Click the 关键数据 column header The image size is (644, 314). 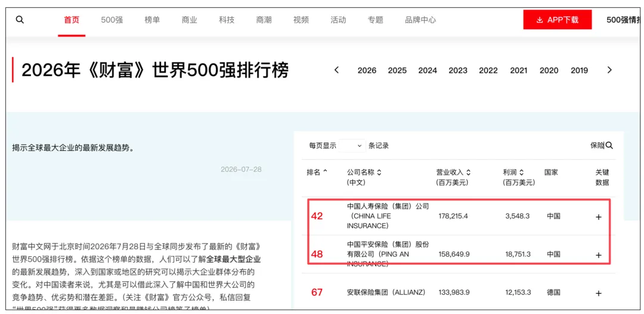tap(602, 178)
